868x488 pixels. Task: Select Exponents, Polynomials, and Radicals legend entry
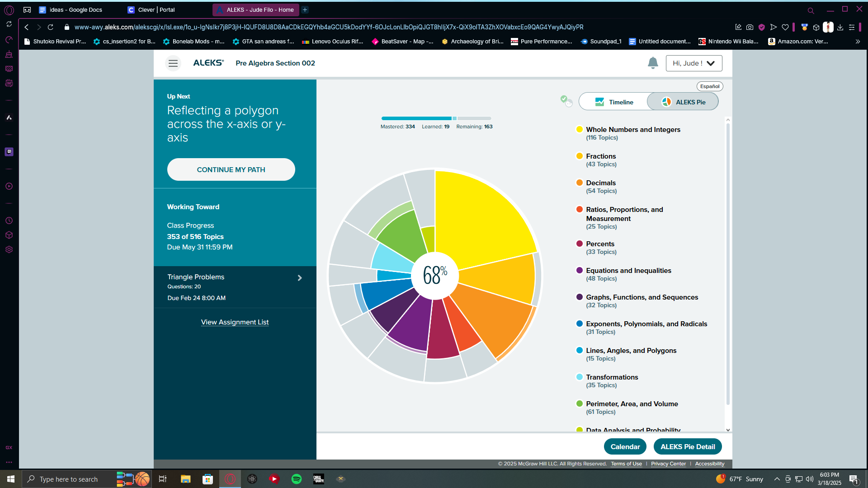[642, 328]
